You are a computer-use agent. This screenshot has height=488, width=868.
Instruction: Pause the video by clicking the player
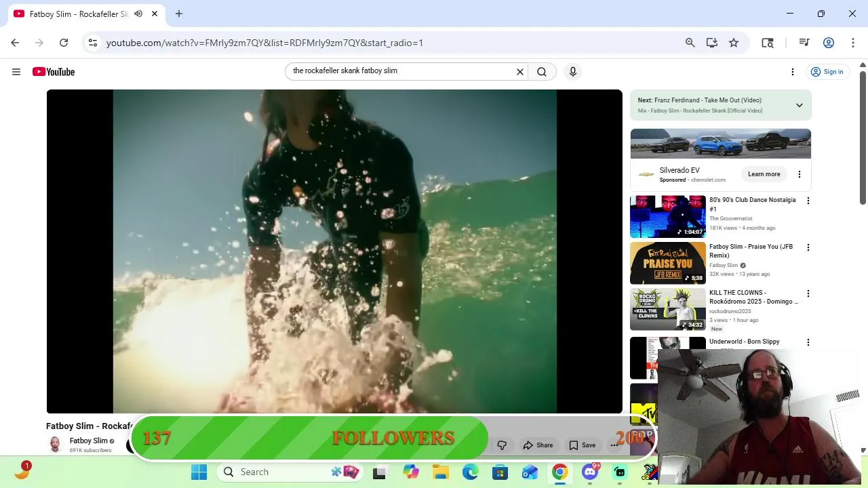click(x=334, y=251)
